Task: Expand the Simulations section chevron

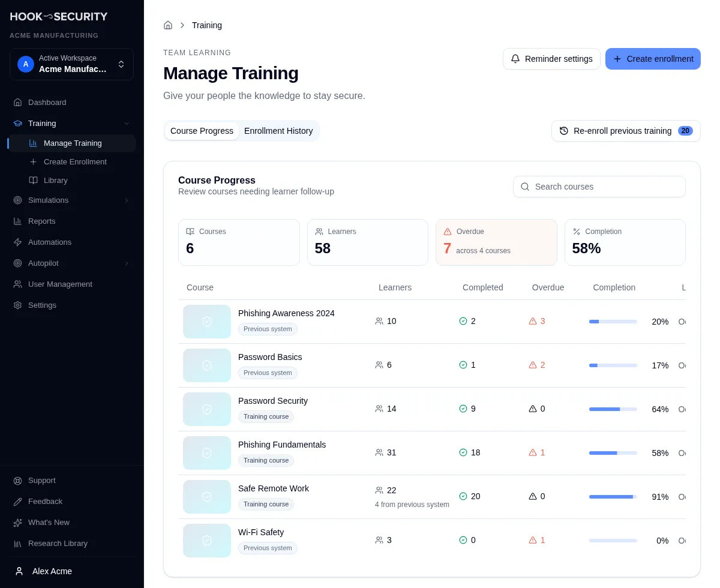Action: click(x=127, y=200)
